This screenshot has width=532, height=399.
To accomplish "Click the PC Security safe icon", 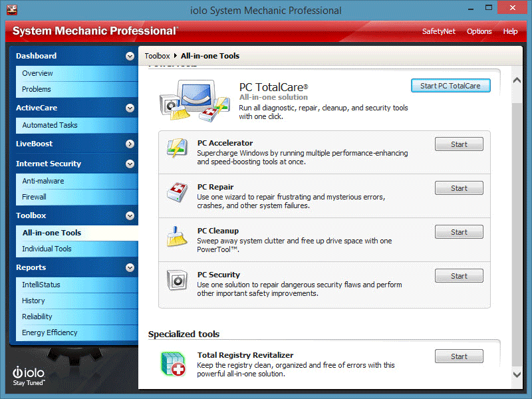I will point(177,280).
